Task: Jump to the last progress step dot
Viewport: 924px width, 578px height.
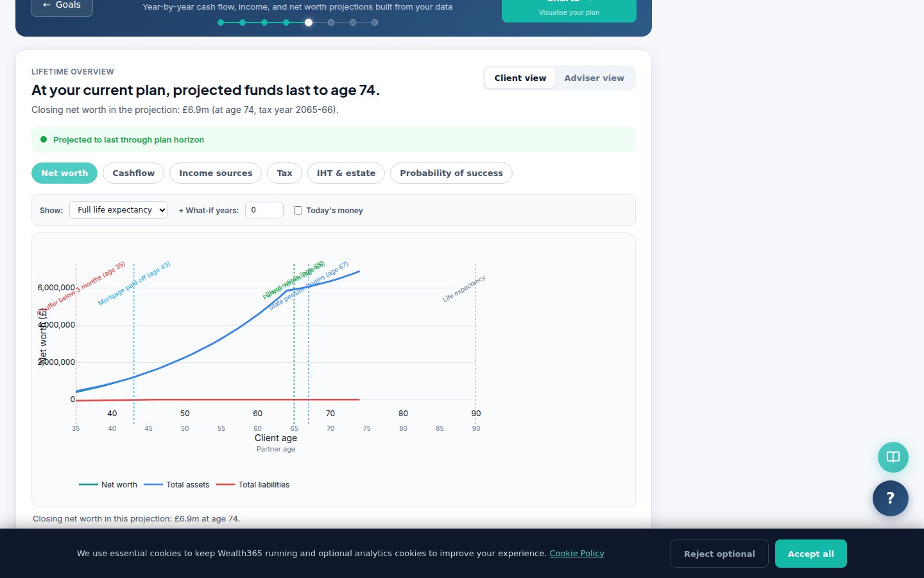Action: click(x=375, y=22)
